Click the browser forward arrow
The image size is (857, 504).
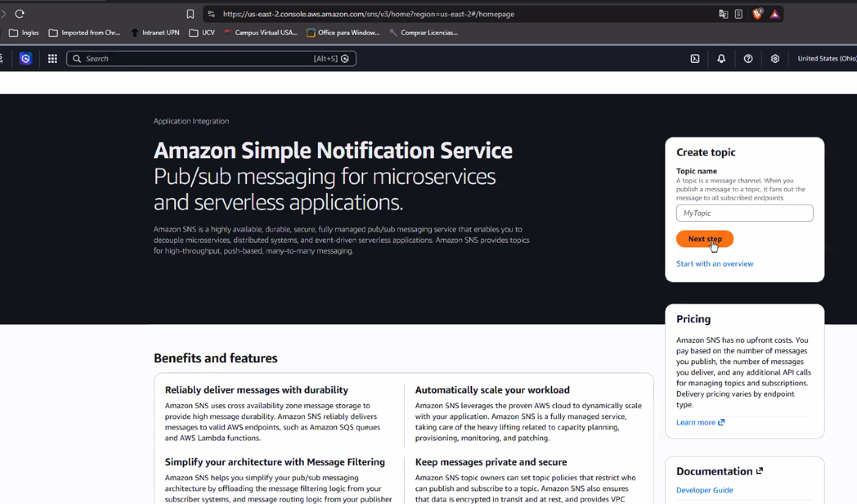(x=4, y=14)
